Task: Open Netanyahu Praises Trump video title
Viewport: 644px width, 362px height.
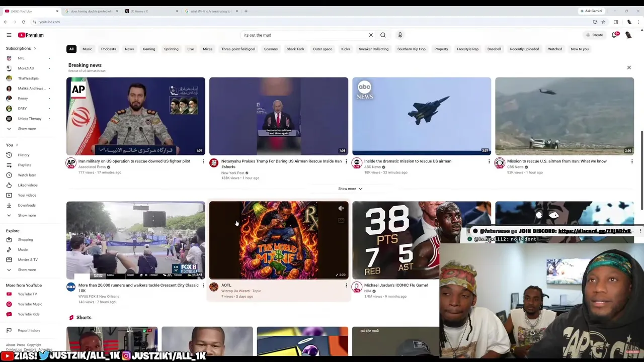Action: click(281, 164)
